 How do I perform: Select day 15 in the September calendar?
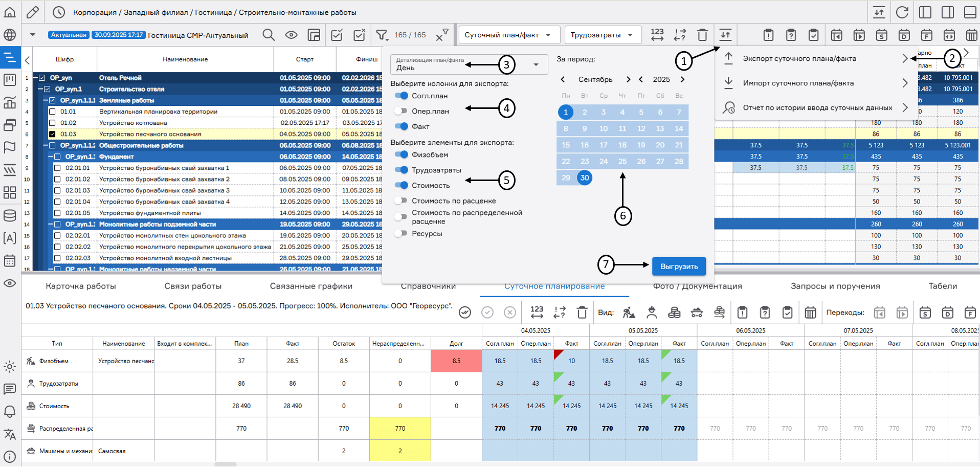566,145
